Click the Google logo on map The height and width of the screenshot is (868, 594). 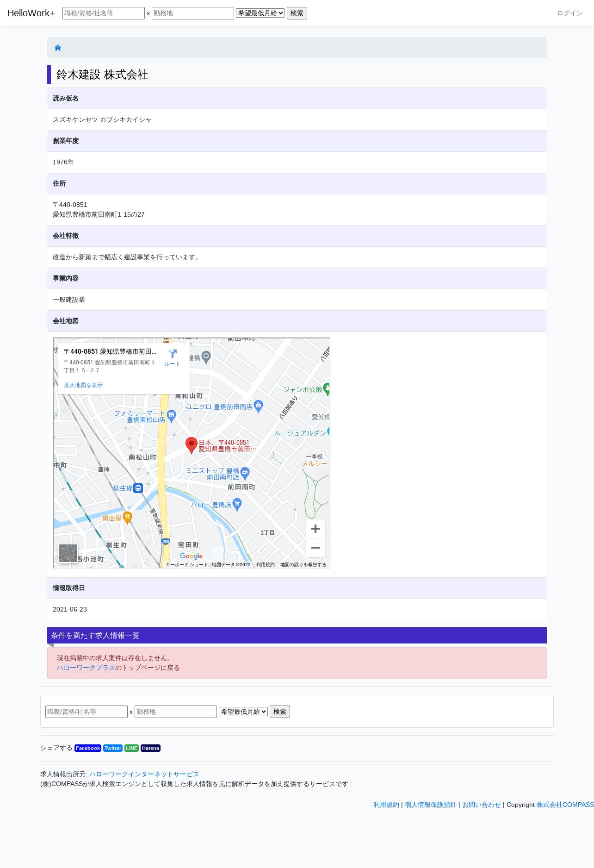[x=192, y=556]
